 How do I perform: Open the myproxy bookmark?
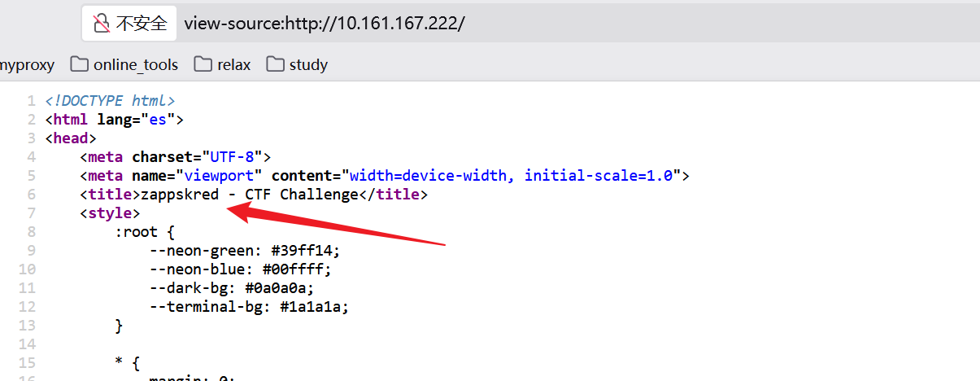[27, 65]
